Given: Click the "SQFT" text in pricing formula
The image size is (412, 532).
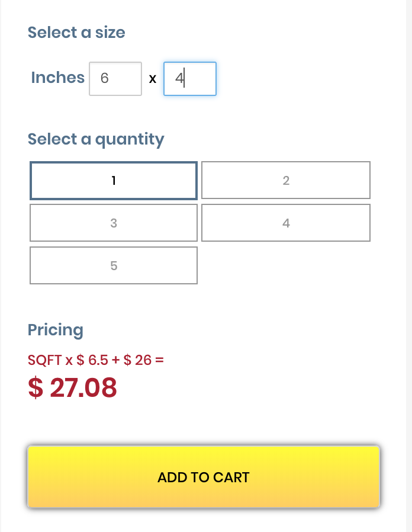Looking at the screenshot, I should [45, 360].
